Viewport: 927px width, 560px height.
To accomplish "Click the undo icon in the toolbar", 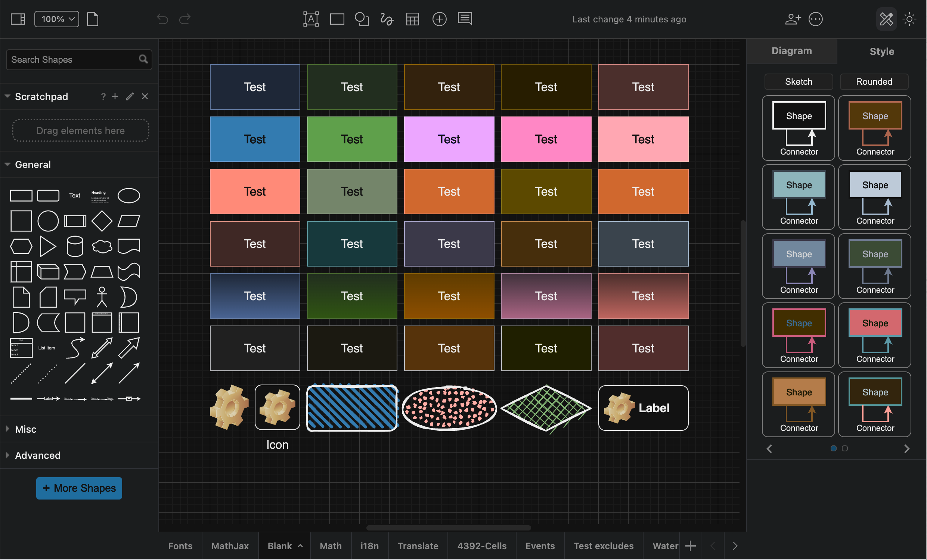I will [x=162, y=19].
